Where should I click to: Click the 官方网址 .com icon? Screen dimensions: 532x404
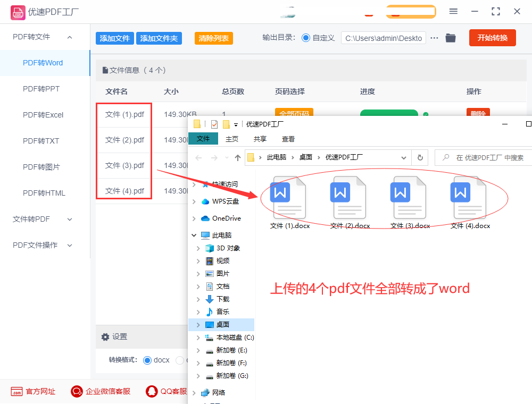(x=16, y=391)
